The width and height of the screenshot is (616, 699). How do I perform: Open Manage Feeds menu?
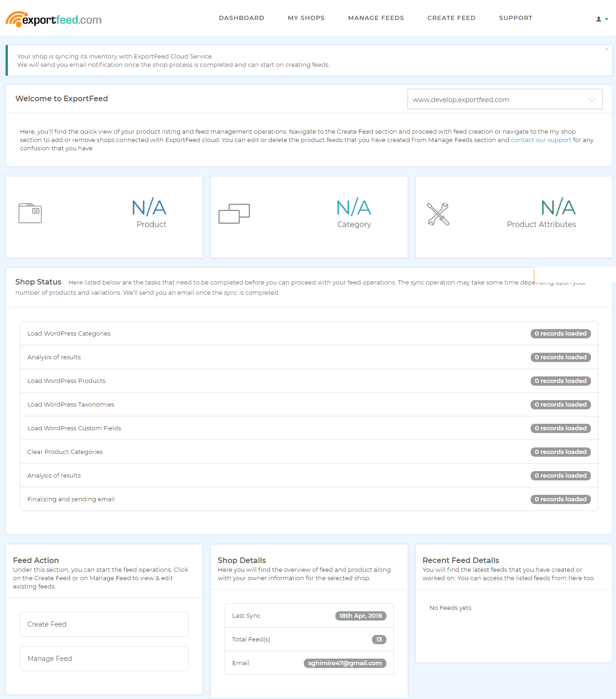[376, 18]
